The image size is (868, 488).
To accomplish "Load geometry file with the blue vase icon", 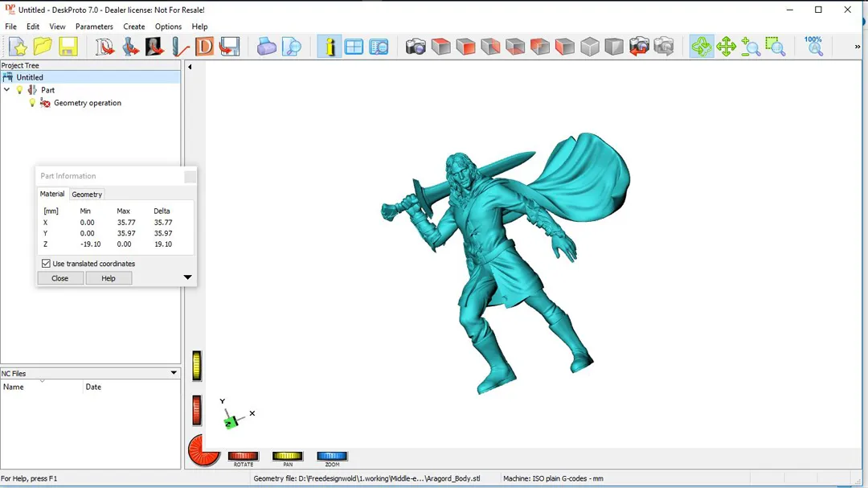I will (129, 47).
